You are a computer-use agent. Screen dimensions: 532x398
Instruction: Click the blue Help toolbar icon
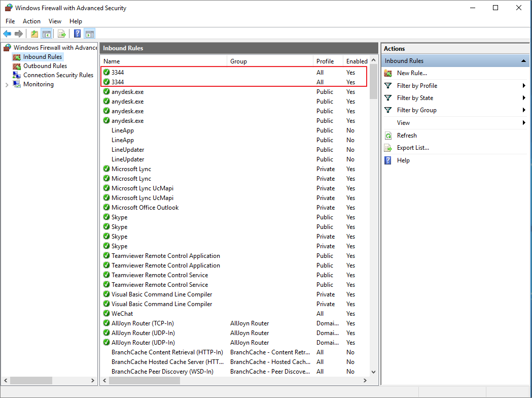click(x=78, y=34)
